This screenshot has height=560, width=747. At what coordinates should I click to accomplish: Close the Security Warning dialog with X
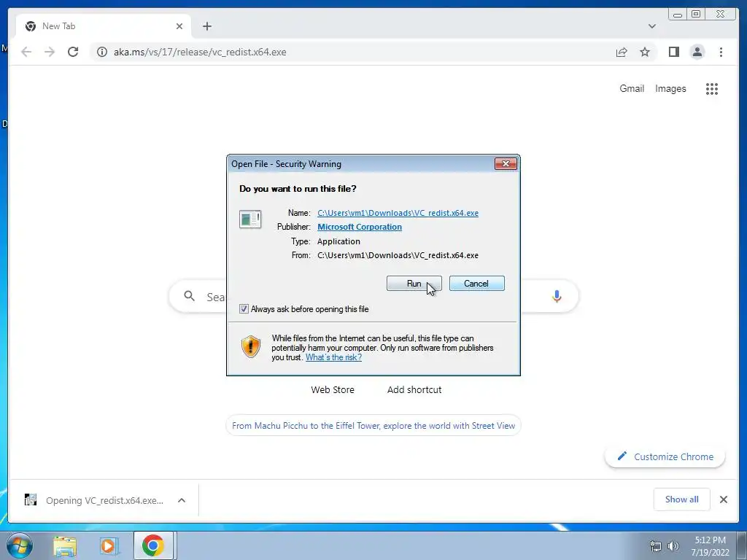pyautogui.click(x=506, y=164)
